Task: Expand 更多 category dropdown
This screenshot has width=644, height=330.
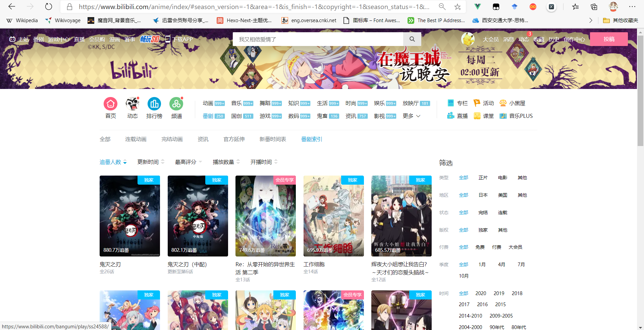Action: click(x=412, y=116)
